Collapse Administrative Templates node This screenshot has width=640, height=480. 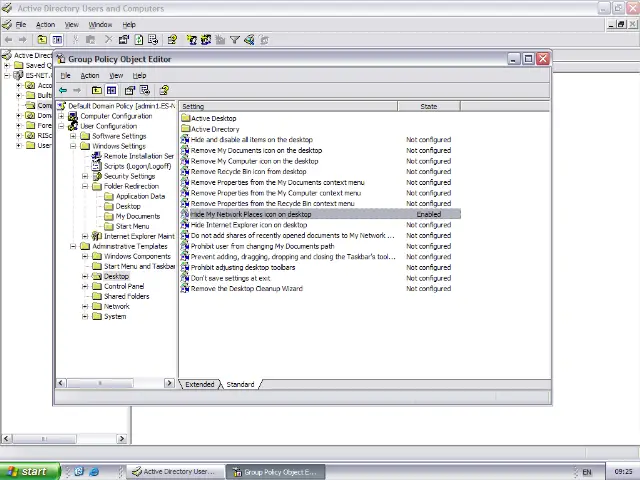tap(73, 246)
